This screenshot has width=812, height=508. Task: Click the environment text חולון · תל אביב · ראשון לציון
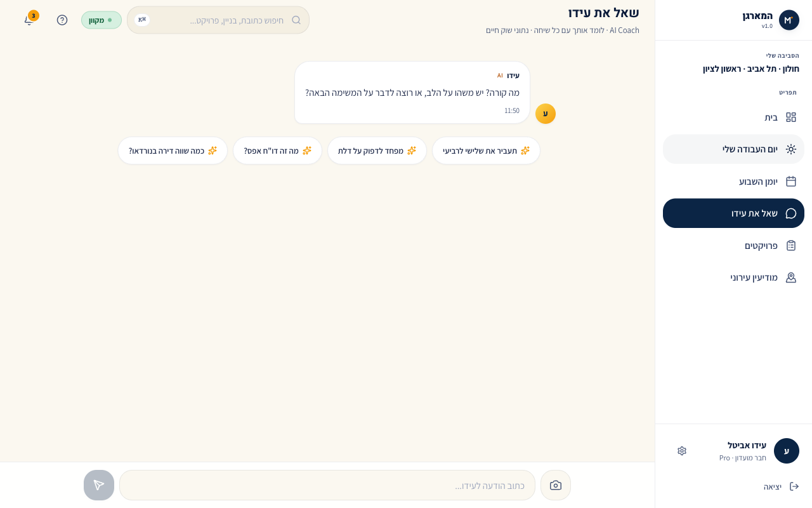coord(750,69)
